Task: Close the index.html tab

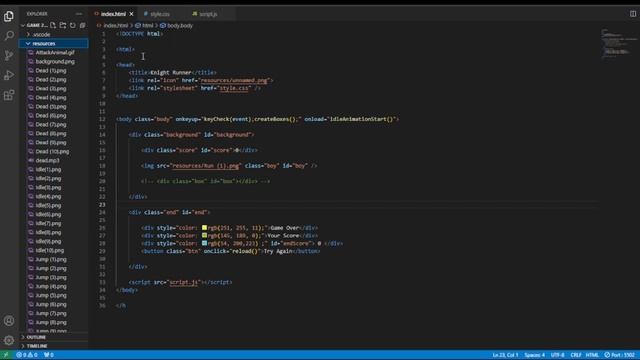Action: point(131,14)
